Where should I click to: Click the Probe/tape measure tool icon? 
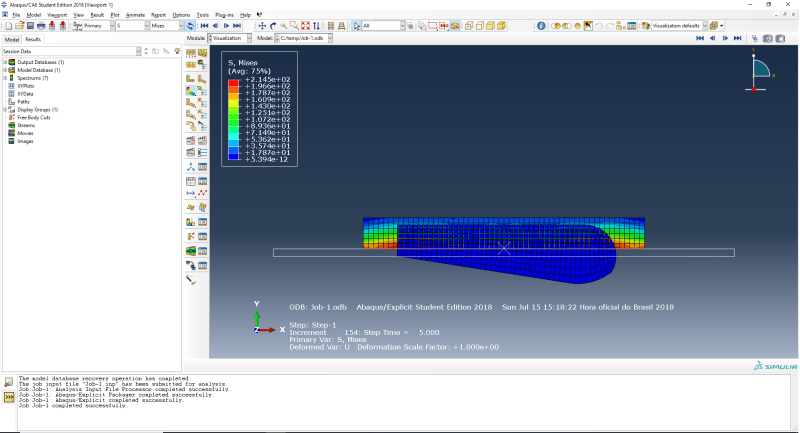coord(191,280)
